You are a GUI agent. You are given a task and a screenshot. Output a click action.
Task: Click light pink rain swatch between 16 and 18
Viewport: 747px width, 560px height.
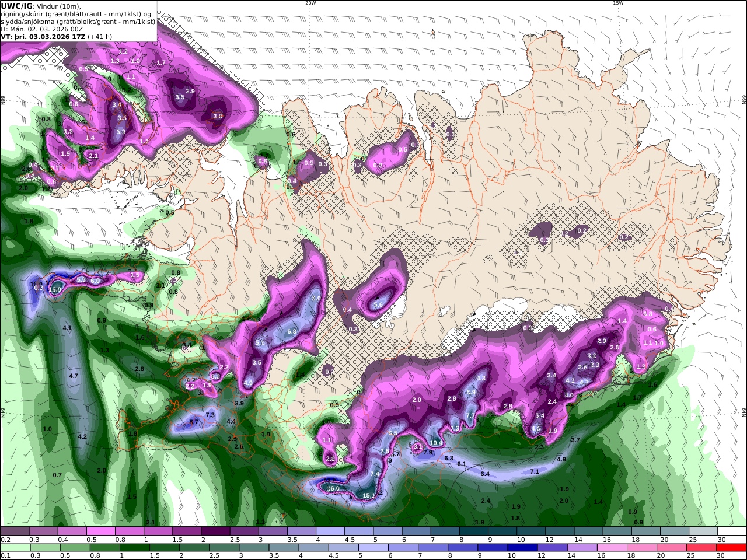click(611, 547)
